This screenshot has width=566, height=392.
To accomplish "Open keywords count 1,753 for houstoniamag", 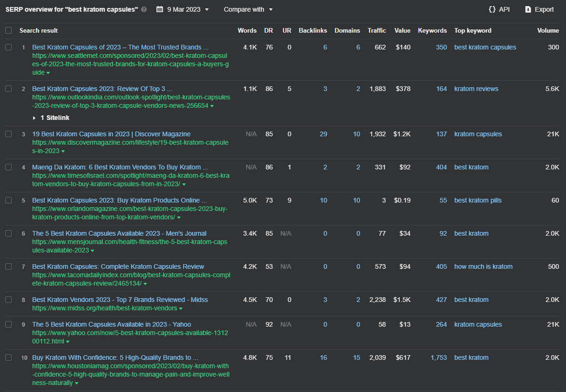I will (439, 358).
